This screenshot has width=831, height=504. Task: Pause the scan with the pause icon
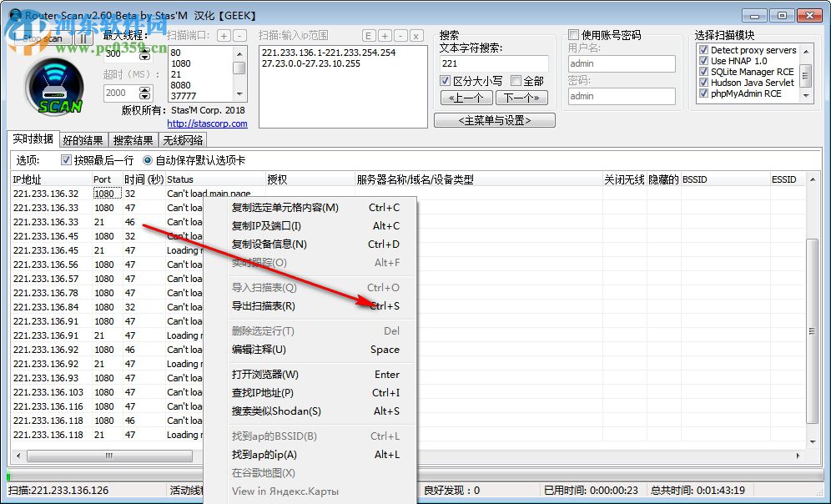pyautogui.click(x=83, y=38)
